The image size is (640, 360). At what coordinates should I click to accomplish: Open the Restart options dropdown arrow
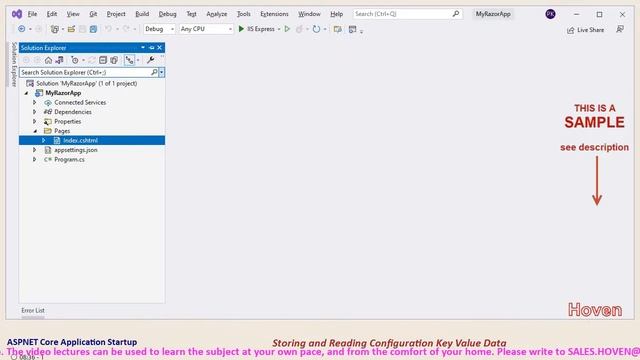click(x=325, y=29)
